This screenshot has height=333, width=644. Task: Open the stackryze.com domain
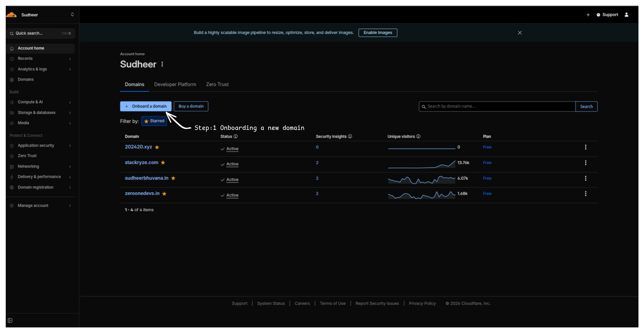142,163
